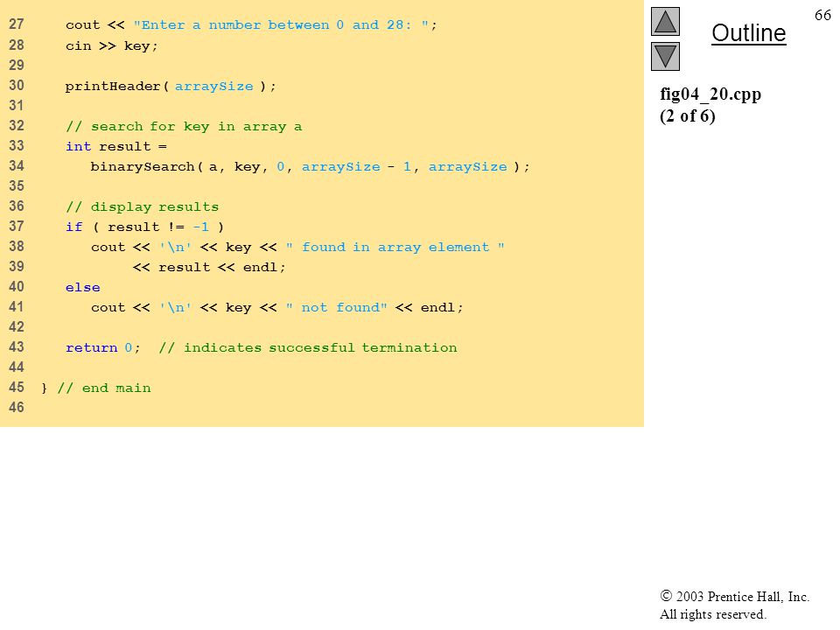The image size is (840, 630).
Task: Click the display results comment
Action: point(142,206)
